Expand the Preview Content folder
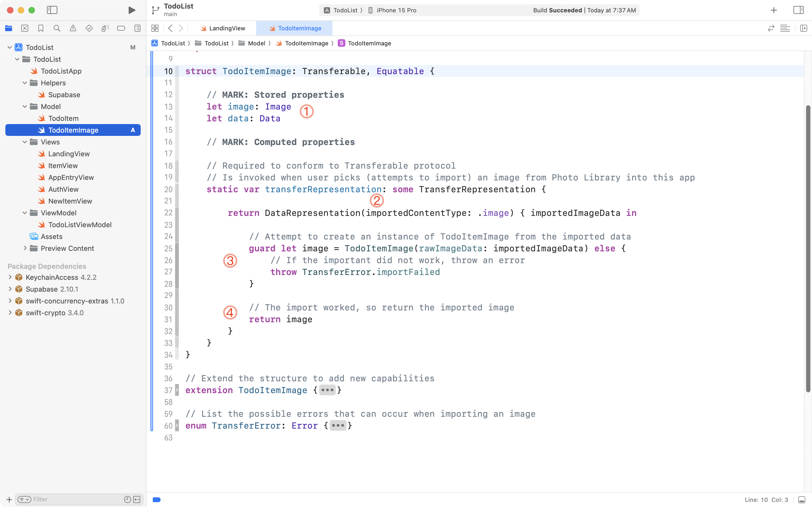This screenshot has width=812, height=507. pyautogui.click(x=25, y=248)
